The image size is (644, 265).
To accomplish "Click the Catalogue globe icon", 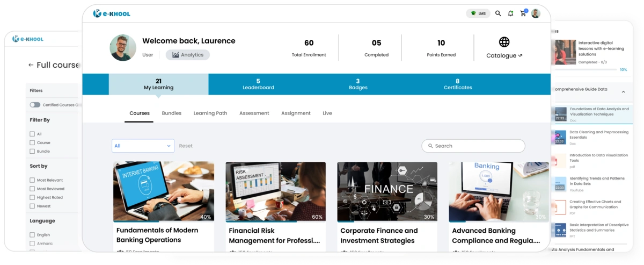I will (504, 42).
